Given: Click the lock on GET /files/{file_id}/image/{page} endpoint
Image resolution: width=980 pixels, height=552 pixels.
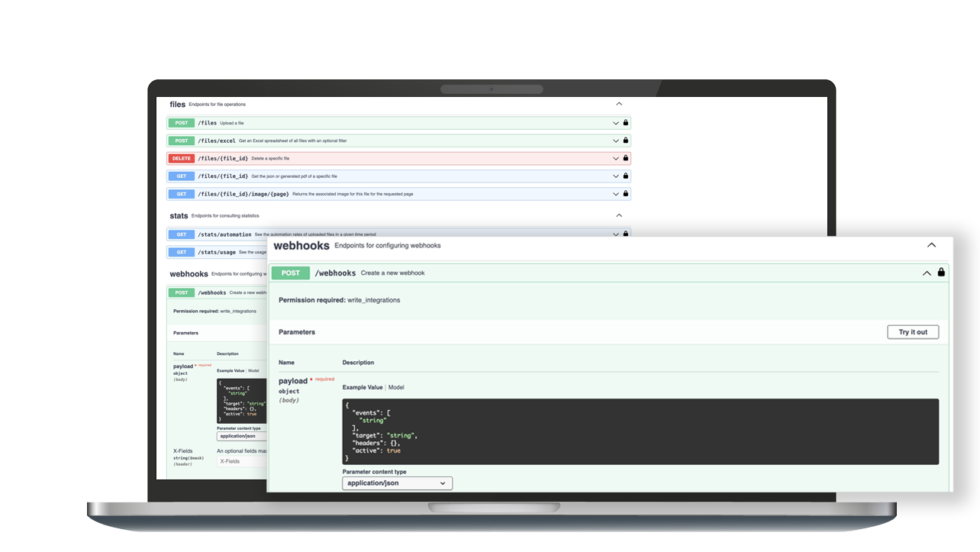Looking at the screenshot, I should pos(625,194).
